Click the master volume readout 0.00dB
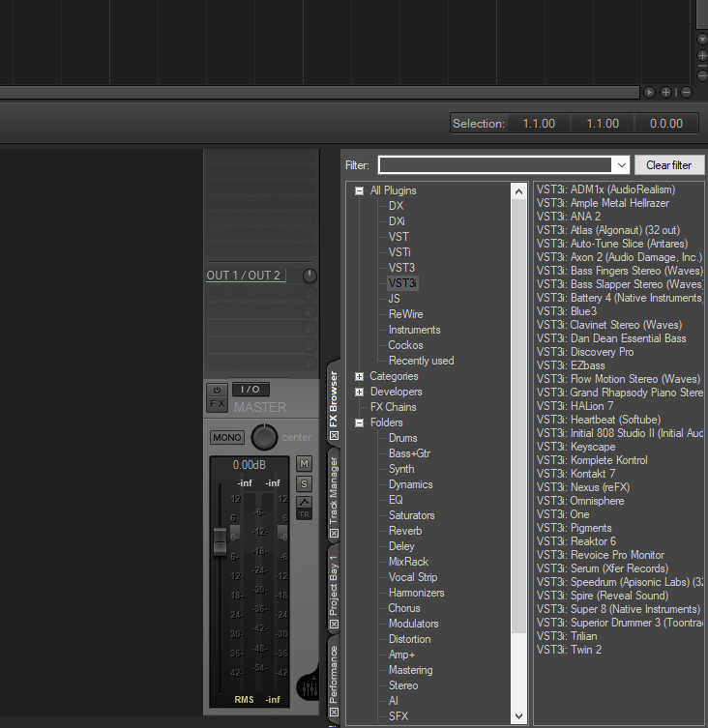Image resolution: width=708 pixels, height=728 pixels. (250, 465)
